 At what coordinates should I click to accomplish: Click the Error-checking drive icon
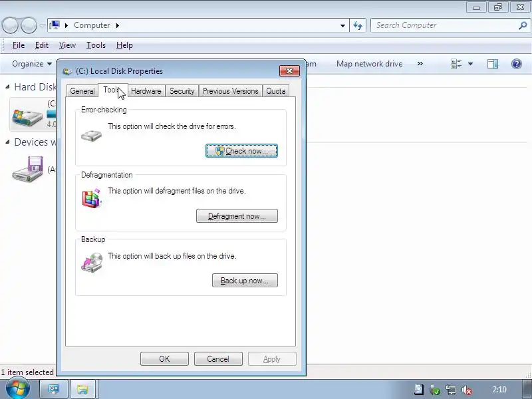91,136
